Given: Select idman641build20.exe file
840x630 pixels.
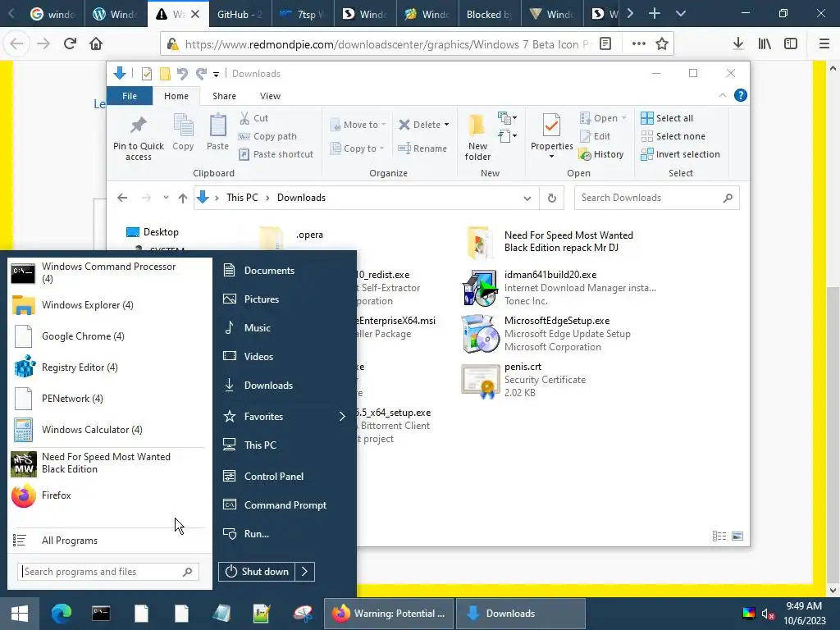Looking at the screenshot, I should pos(559,288).
